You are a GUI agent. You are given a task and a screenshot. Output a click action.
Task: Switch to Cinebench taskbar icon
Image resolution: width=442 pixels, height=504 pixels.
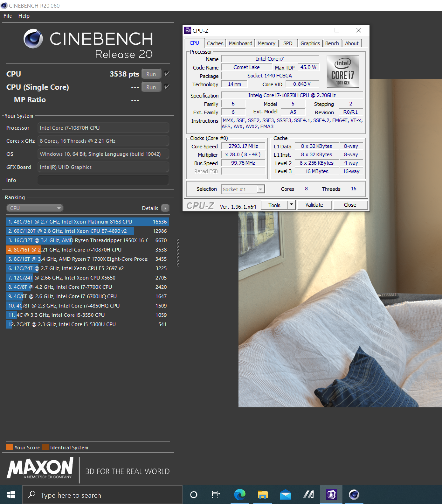[x=354, y=495]
